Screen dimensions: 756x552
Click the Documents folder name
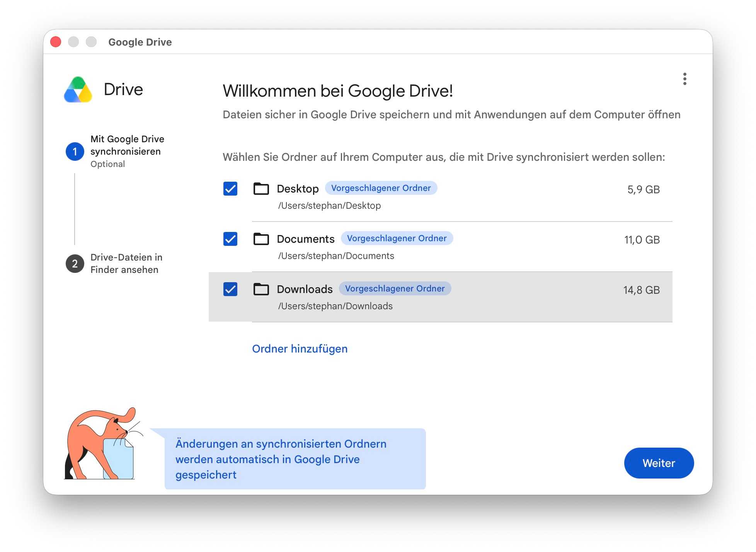coord(306,239)
